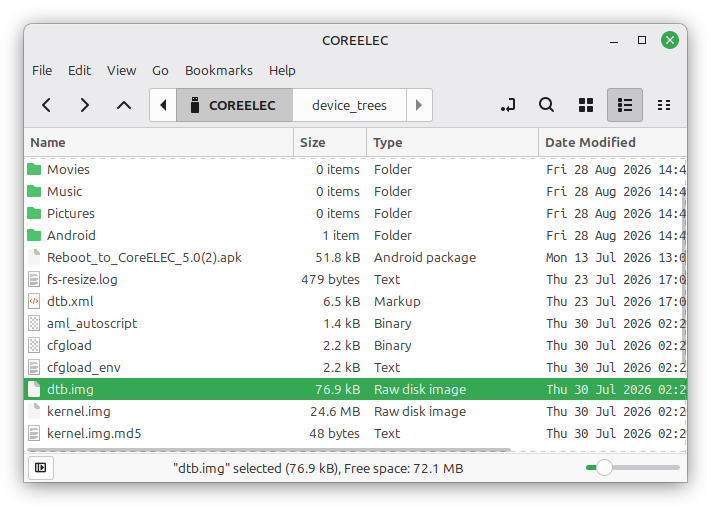
Task: Click the dtb.img file icon
Action: [x=34, y=389]
